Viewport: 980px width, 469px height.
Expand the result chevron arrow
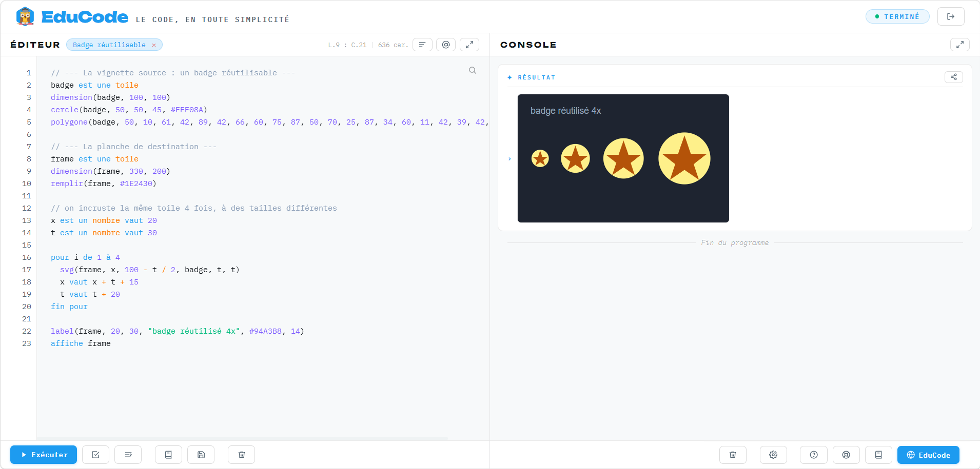pyautogui.click(x=509, y=159)
